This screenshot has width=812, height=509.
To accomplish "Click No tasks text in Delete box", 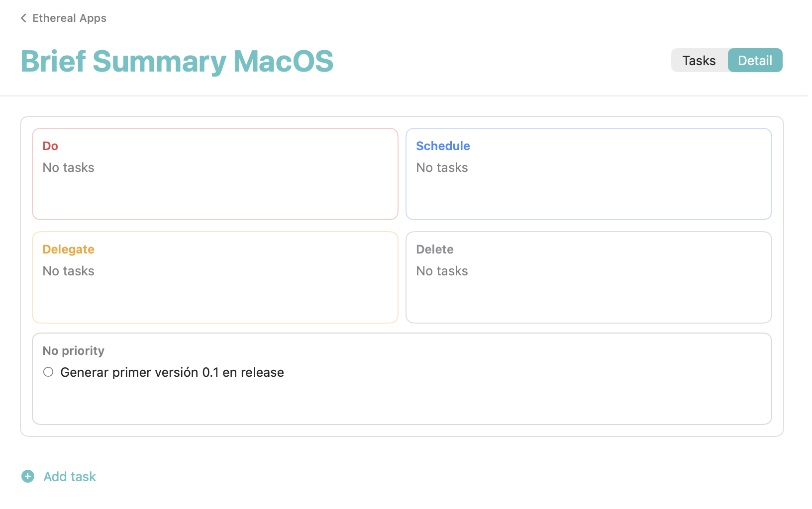I will click(x=442, y=271).
